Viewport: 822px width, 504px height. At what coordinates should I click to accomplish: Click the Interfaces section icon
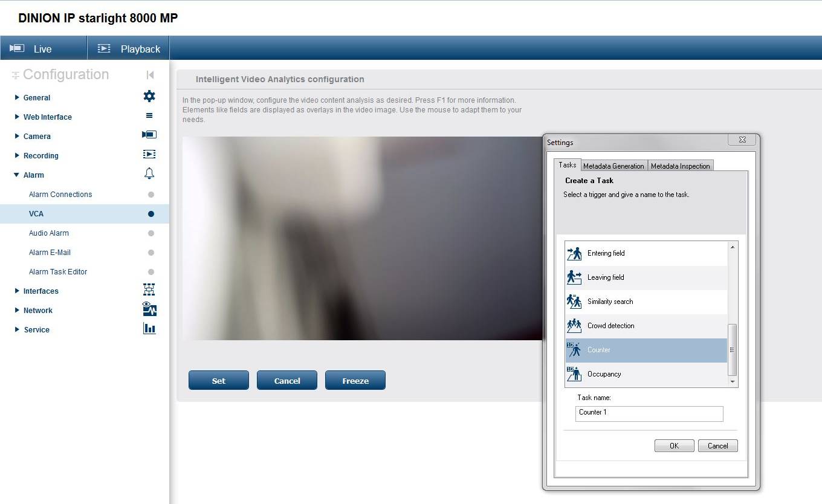click(149, 289)
